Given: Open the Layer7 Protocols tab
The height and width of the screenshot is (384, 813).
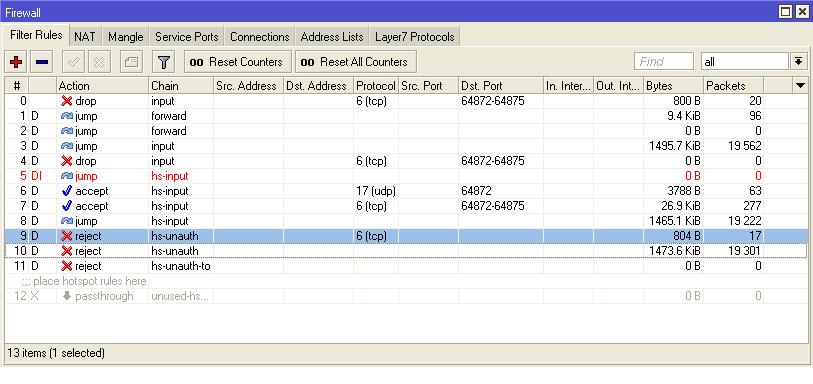Looking at the screenshot, I should [x=415, y=37].
